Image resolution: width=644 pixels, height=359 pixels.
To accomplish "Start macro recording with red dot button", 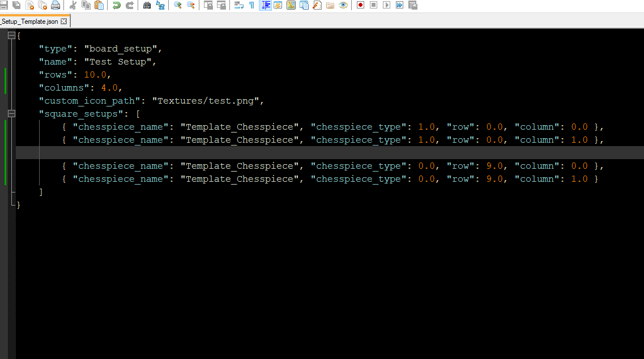I will 361,5.
